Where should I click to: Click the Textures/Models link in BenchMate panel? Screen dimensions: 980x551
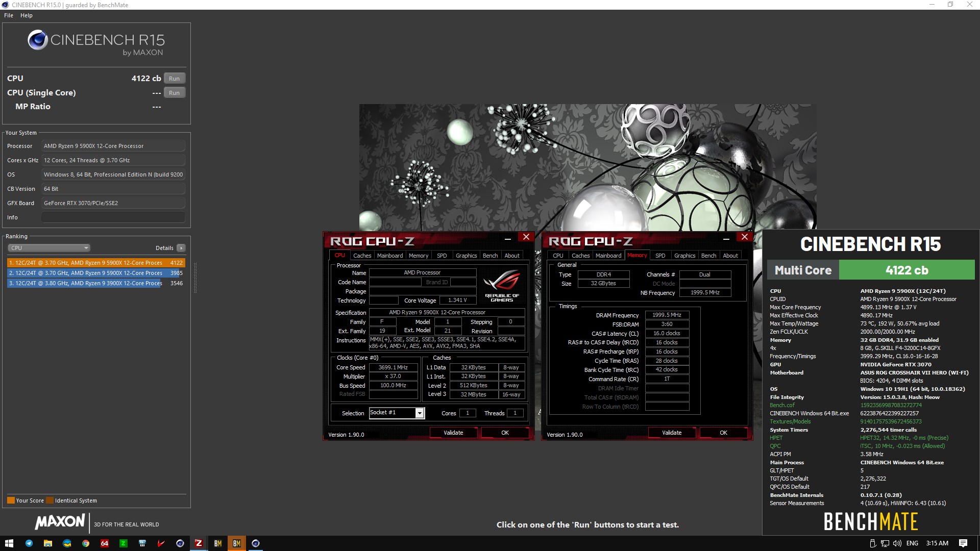pos(790,421)
